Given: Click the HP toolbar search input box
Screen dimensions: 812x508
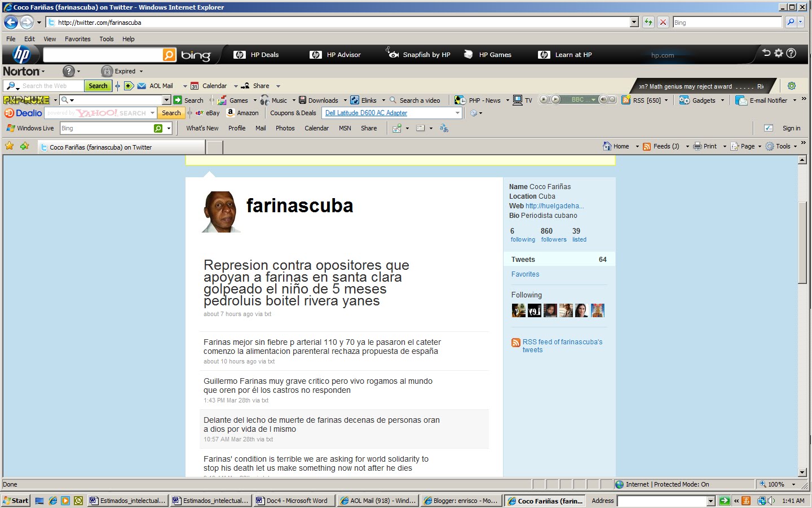Looking at the screenshot, I should coord(103,55).
